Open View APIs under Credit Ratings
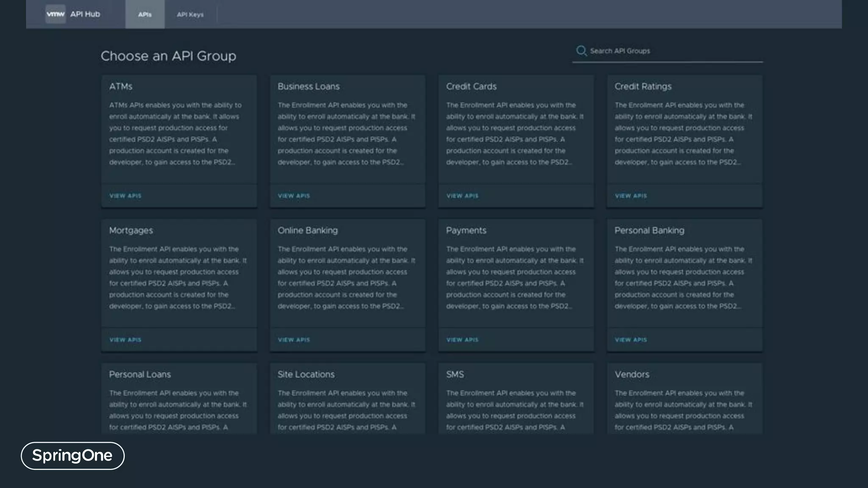This screenshot has height=488, width=868. (x=631, y=196)
